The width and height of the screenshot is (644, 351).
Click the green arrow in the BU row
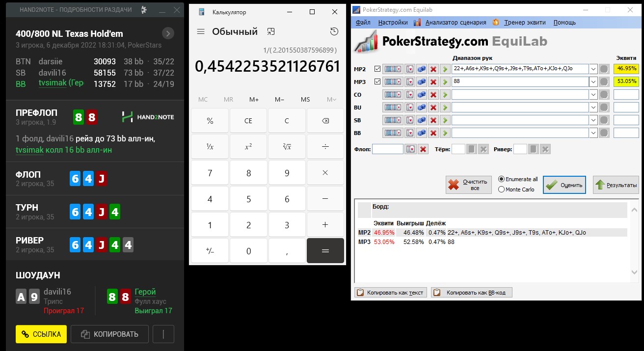pos(445,107)
